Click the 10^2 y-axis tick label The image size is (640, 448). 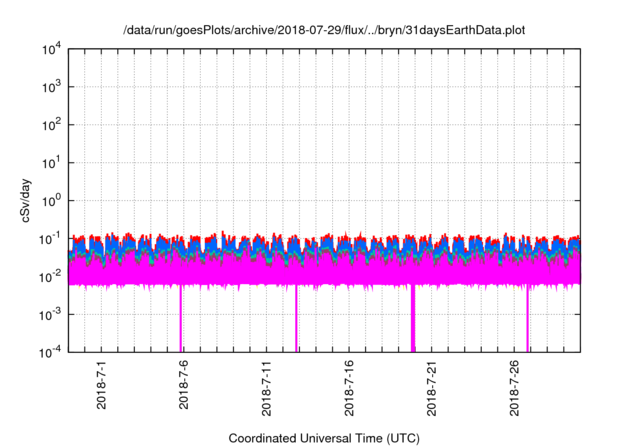pos(51,125)
